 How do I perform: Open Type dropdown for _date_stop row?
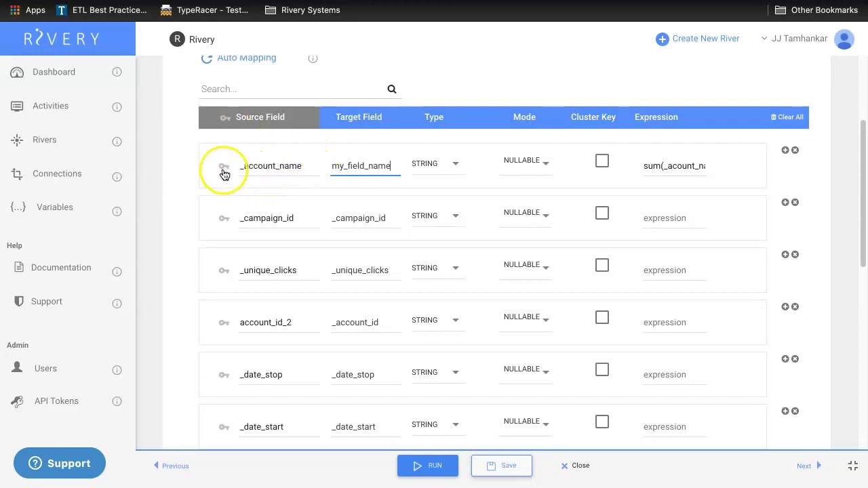437,372
